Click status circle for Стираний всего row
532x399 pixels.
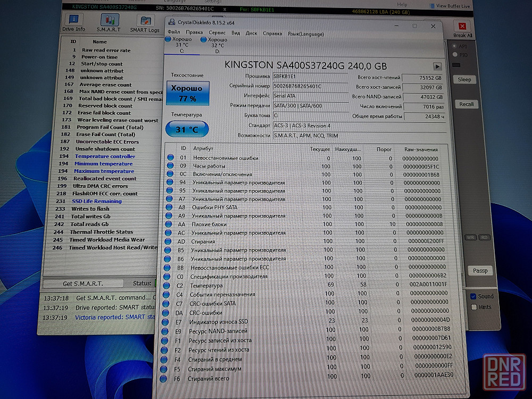point(163,379)
